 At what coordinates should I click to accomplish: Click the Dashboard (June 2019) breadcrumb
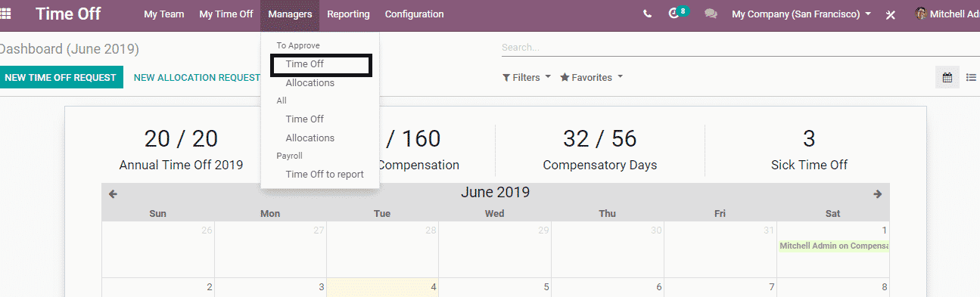[x=70, y=49]
